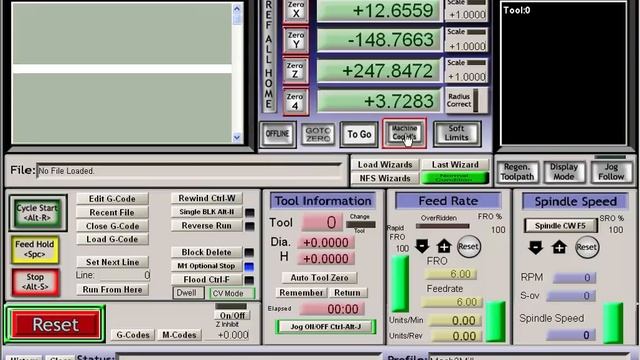Increase feed rate override with up arrow

444,246
